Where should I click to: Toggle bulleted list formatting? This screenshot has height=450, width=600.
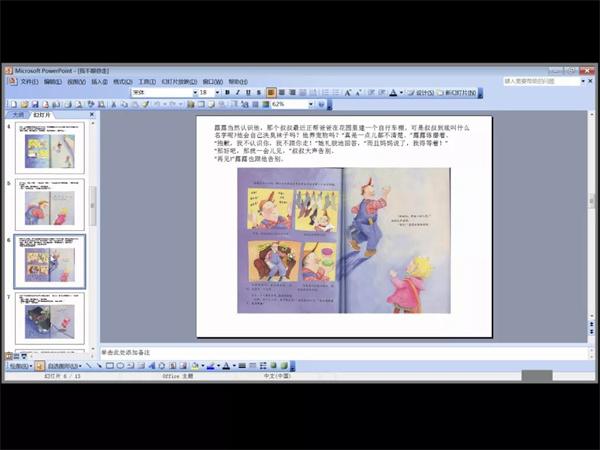tap(336, 93)
